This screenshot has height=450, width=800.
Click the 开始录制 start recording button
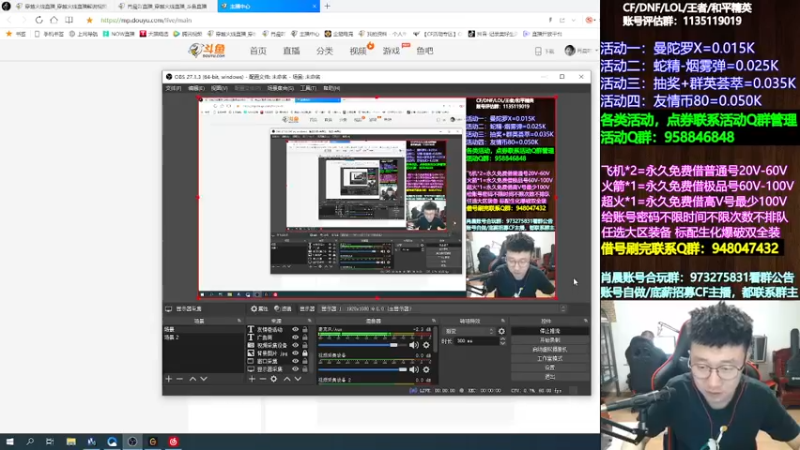[x=549, y=340]
